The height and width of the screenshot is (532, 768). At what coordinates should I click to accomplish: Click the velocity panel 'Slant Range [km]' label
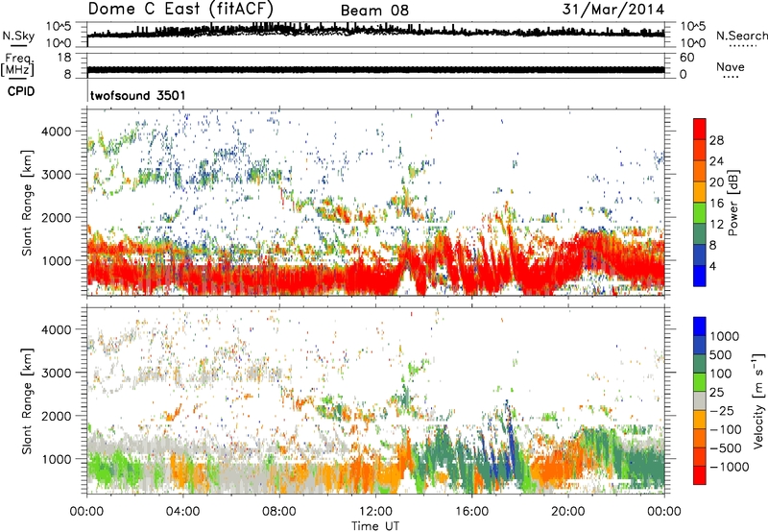27,401
